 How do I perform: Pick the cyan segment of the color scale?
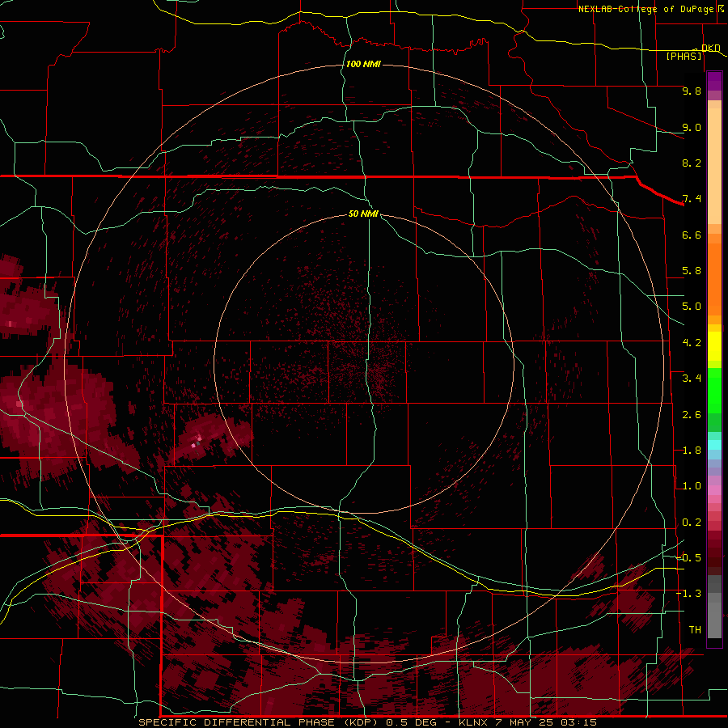[x=714, y=444]
